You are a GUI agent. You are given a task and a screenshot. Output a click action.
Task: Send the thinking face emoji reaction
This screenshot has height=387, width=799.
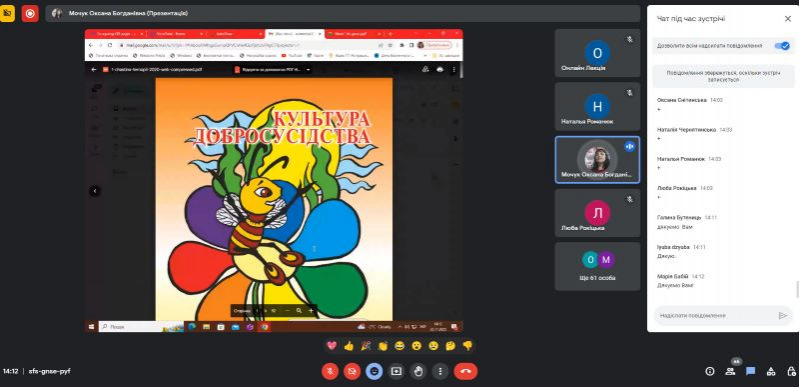click(450, 346)
